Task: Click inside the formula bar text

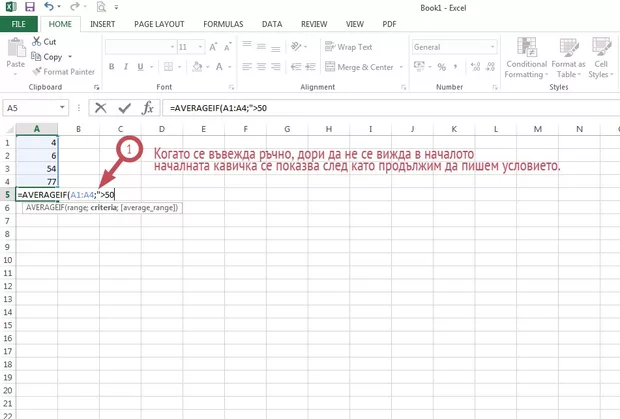Action: tap(218, 108)
